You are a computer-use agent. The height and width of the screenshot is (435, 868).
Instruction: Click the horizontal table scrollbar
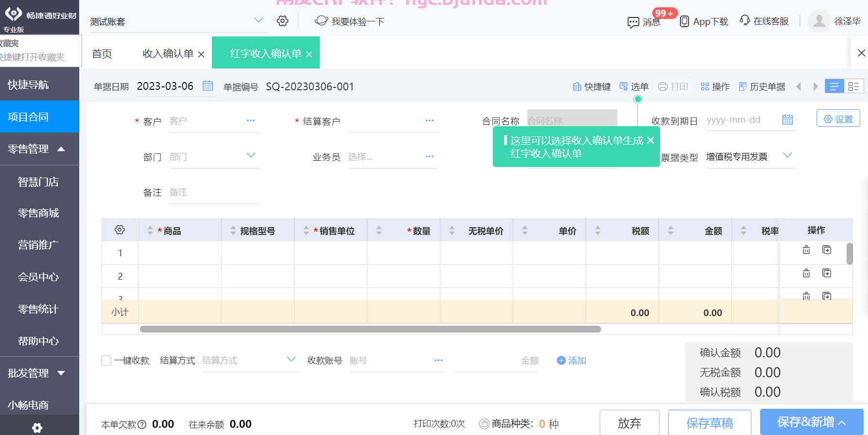pos(370,329)
